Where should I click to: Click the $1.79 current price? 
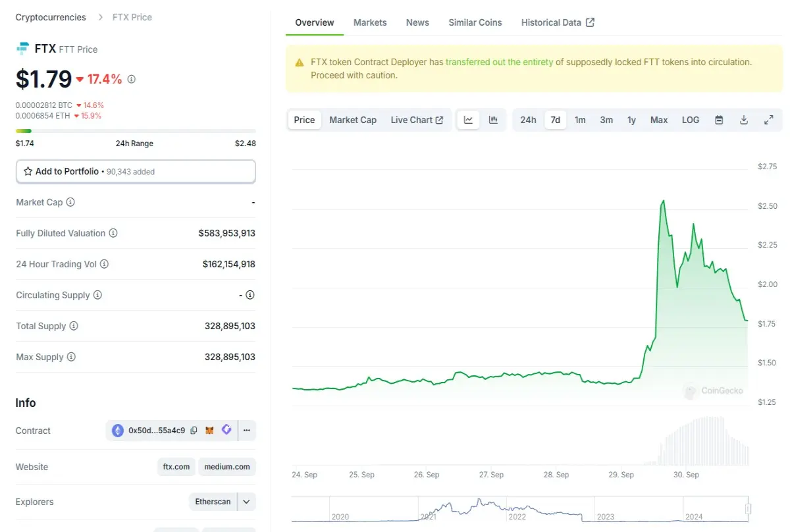[x=43, y=79]
